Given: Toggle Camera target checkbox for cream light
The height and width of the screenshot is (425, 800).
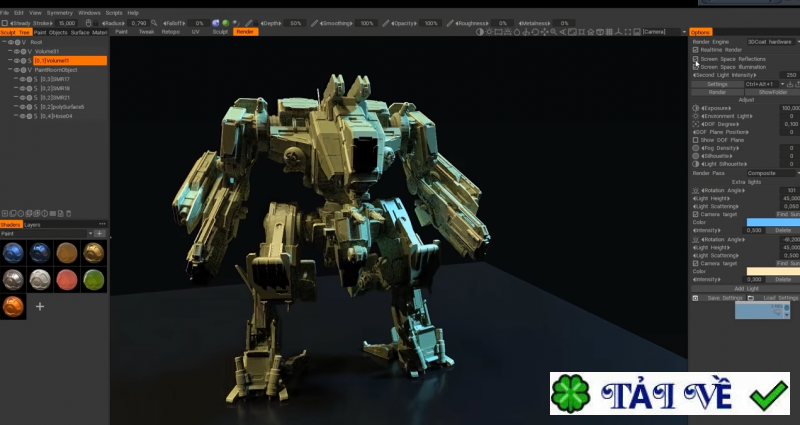Looking at the screenshot, I should tap(695, 263).
